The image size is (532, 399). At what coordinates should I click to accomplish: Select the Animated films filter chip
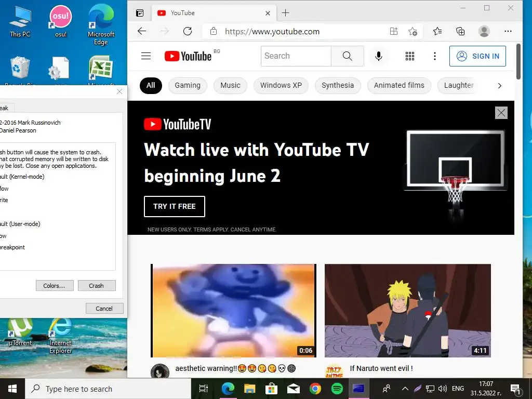click(399, 86)
